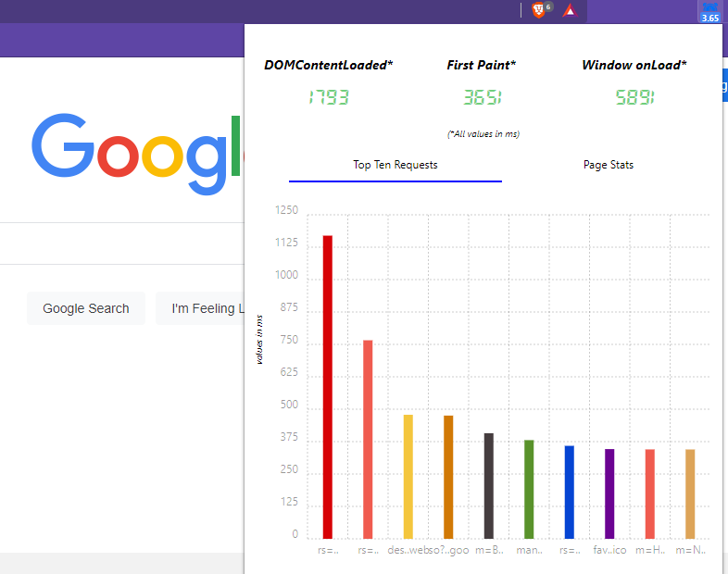Click inside the Google search box
Image resolution: width=728 pixels, height=574 pixels.
point(120,243)
